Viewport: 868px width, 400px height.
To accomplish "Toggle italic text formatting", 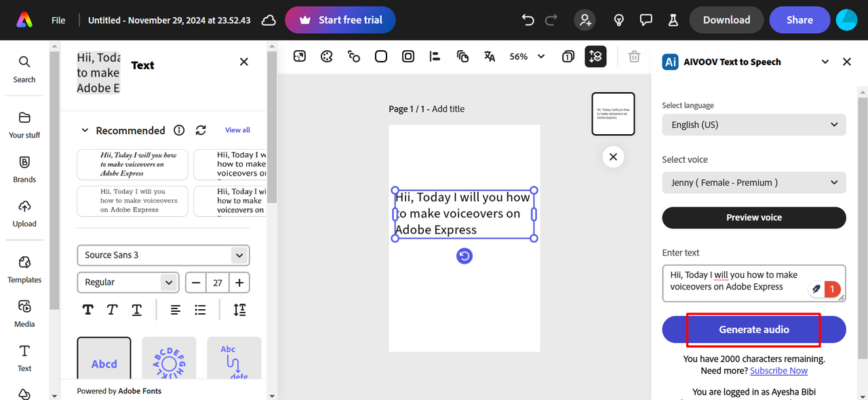I will click(x=112, y=310).
